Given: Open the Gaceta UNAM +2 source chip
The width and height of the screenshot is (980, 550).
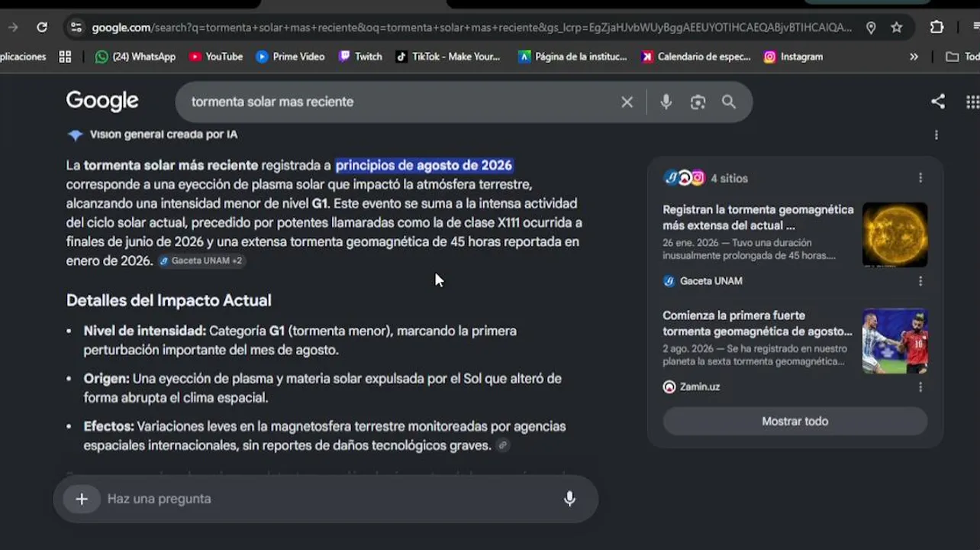Looking at the screenshot, I should (201, 261).
